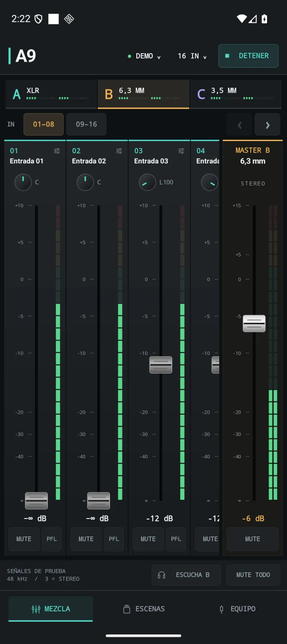Switch to the Escenas tab
The width and height of the screenshot is (287, 644).
(143, 609)
